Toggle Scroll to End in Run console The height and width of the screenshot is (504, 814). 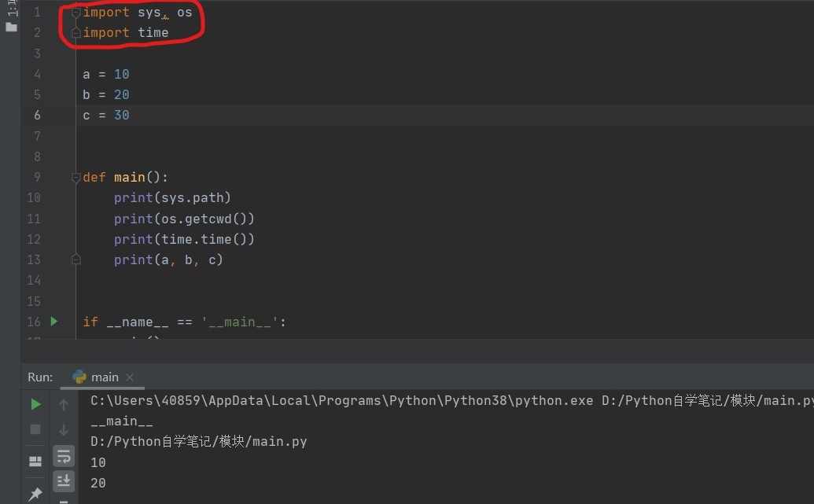64,481
